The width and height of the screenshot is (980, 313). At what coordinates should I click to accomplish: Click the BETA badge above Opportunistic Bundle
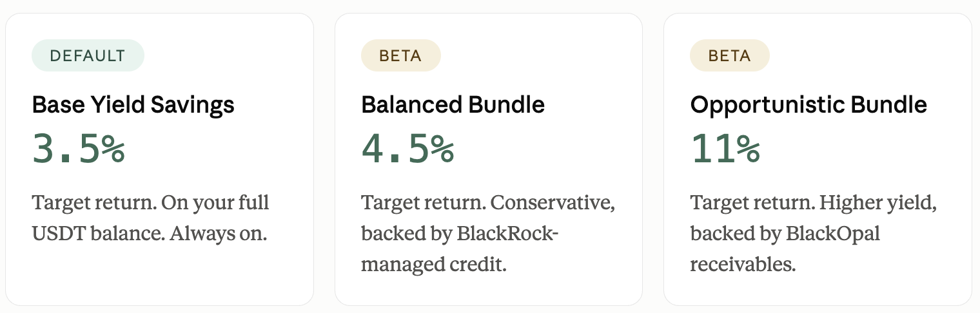coord(729,55)
